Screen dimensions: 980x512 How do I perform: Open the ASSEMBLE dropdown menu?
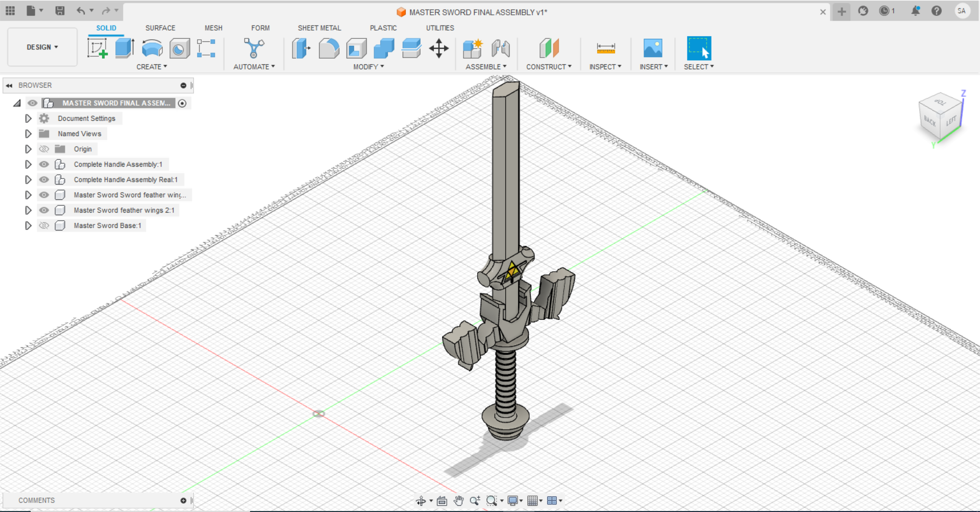pos(486,67)
